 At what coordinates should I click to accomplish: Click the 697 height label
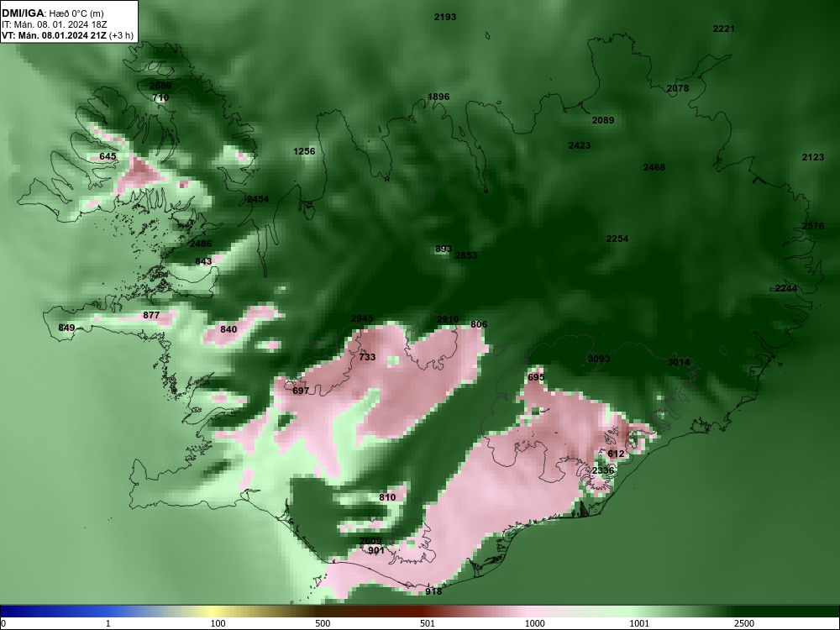[301, 391]
